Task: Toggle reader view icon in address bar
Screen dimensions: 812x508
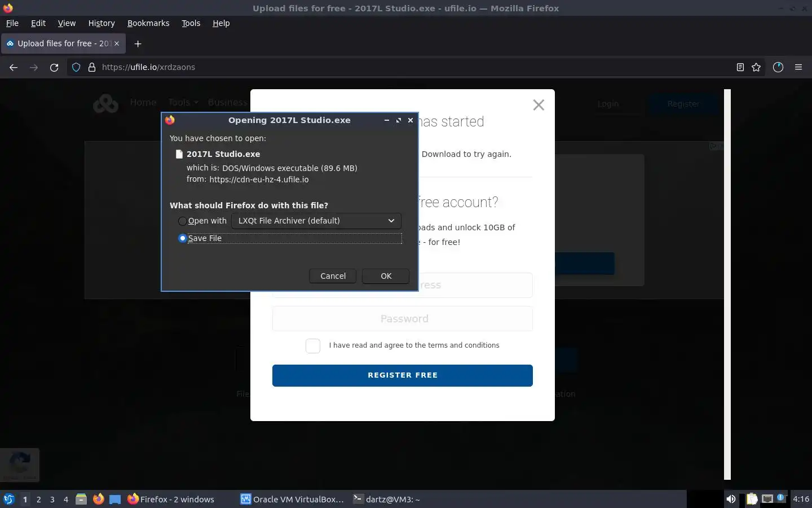Action: (740, 67)
